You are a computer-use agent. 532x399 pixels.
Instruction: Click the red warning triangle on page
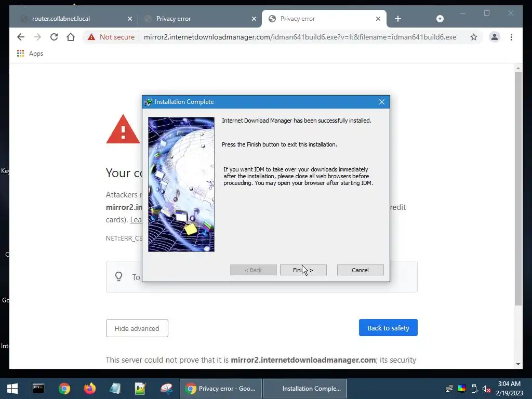(123, 129)
